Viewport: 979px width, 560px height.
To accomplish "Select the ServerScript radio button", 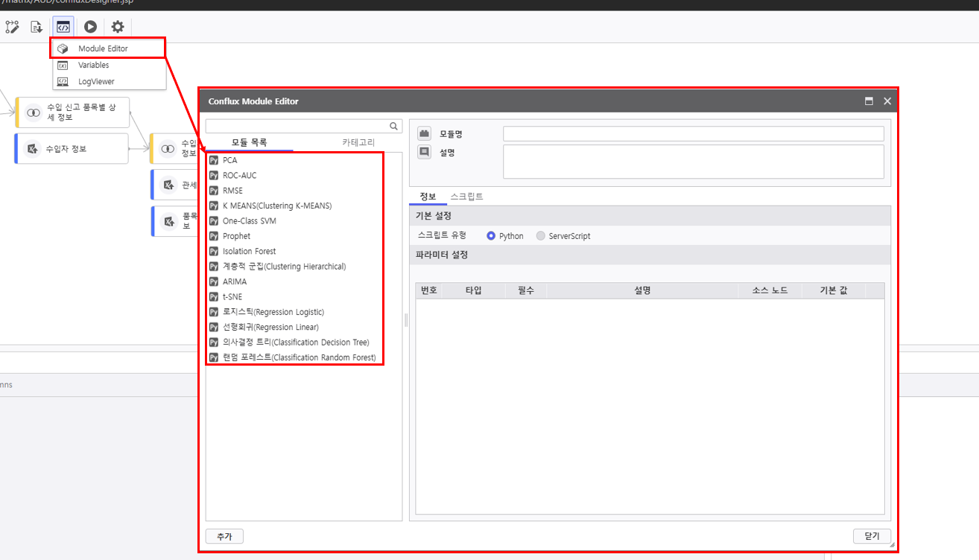I will [541, 236].
